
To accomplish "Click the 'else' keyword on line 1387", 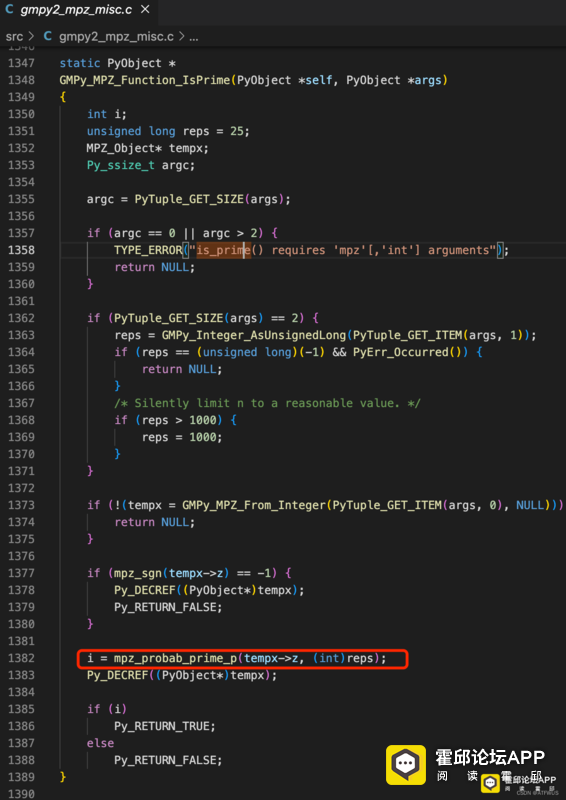I will (100, 743).
